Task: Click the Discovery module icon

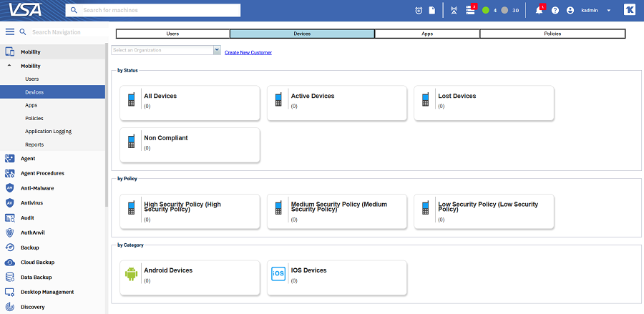Action: click(x=10, y=307)
